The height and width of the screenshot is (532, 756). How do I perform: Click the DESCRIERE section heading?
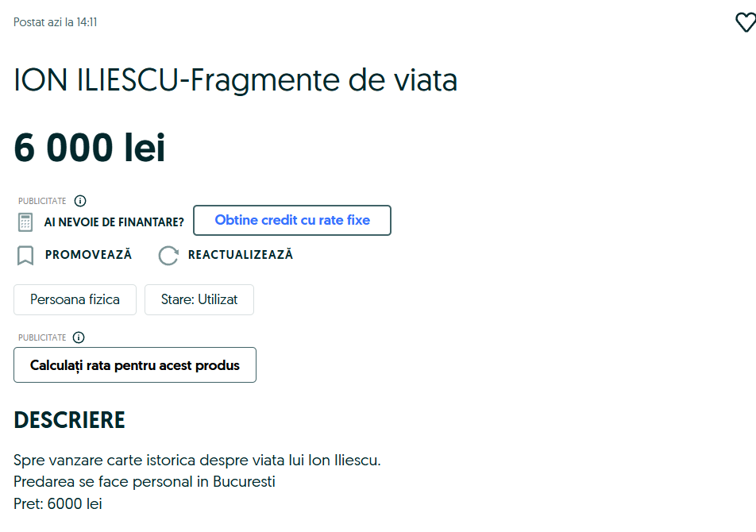click(69, 420)
